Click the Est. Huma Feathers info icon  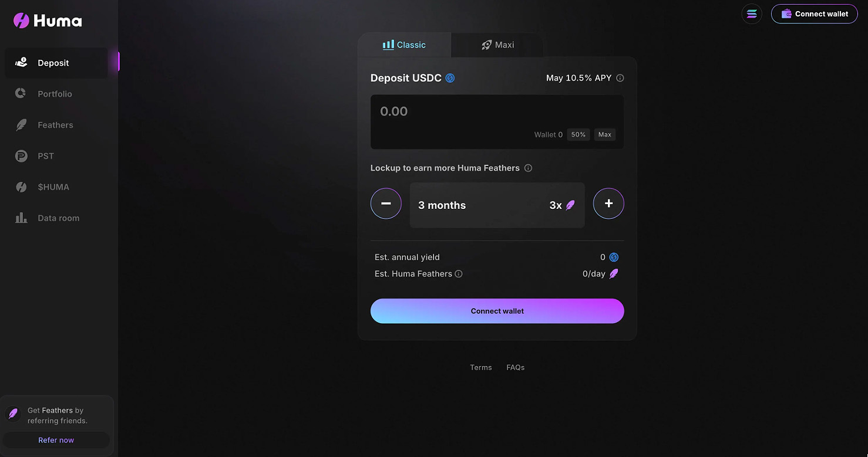(x=459, y=273)
